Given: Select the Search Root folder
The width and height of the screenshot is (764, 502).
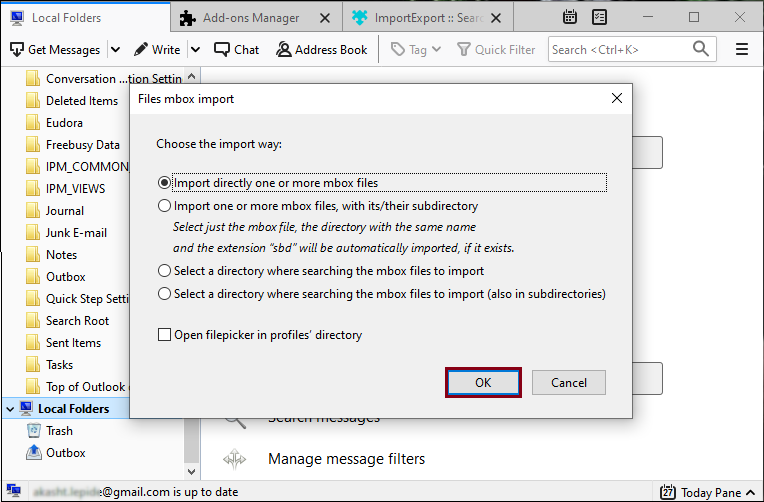Looking at the screenshot, I should (x=77, y=321).
